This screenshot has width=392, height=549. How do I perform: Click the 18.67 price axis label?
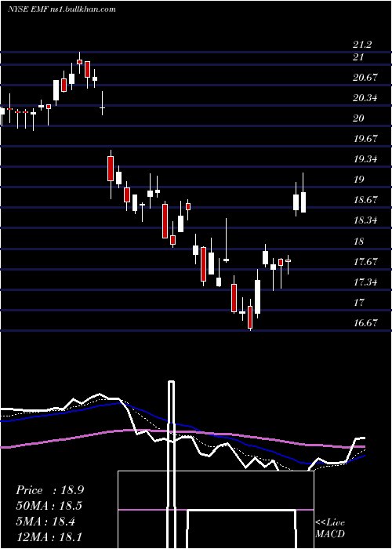[365, 200]
